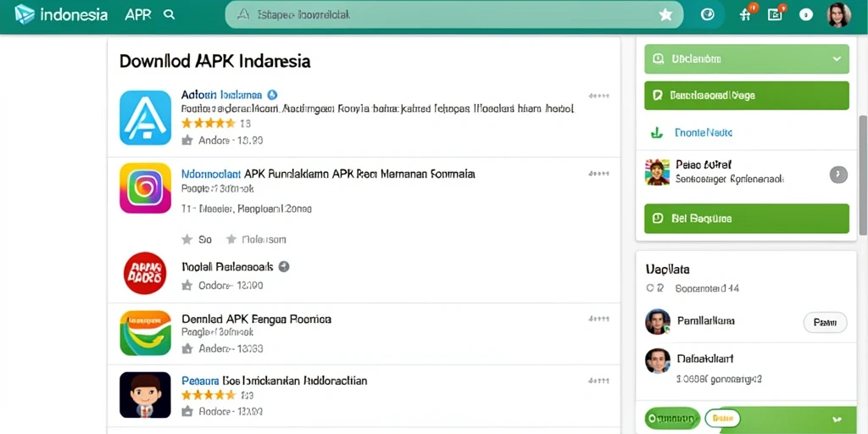Click the star rating of first app
Image resolution: width=868 pixels, height=434 pixels.
209,123
